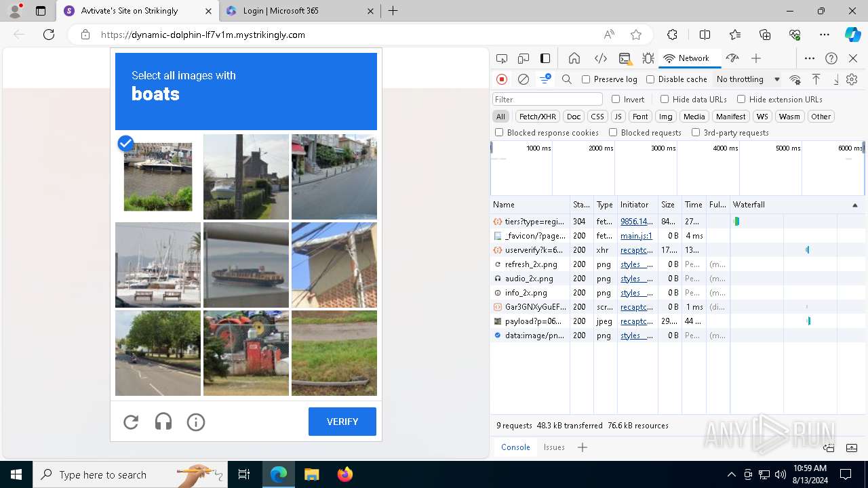Screen dimensions: 868x488
Task: Filter requests by Other type
Action: coord(821,117)
